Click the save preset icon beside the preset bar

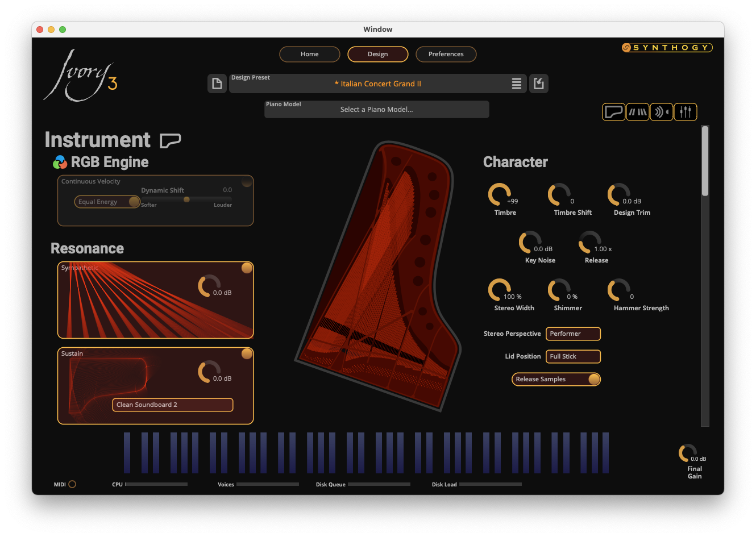click(539, 84)
